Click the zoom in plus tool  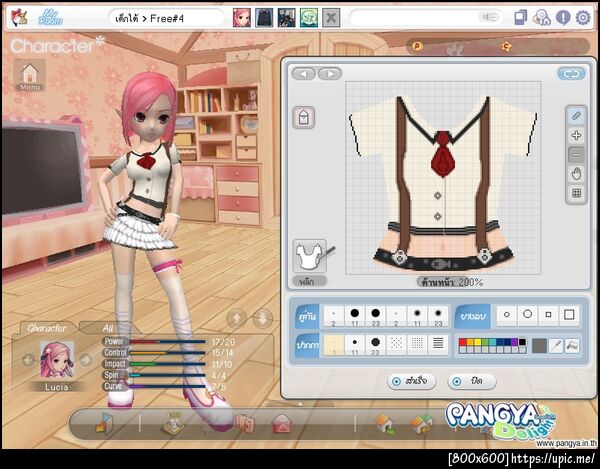(x=576, y=135)
